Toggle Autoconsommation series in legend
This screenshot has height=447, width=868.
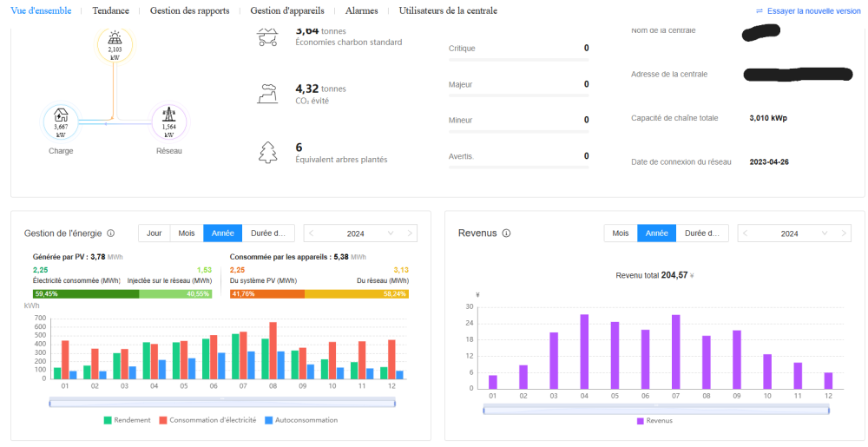pos(300,420)
